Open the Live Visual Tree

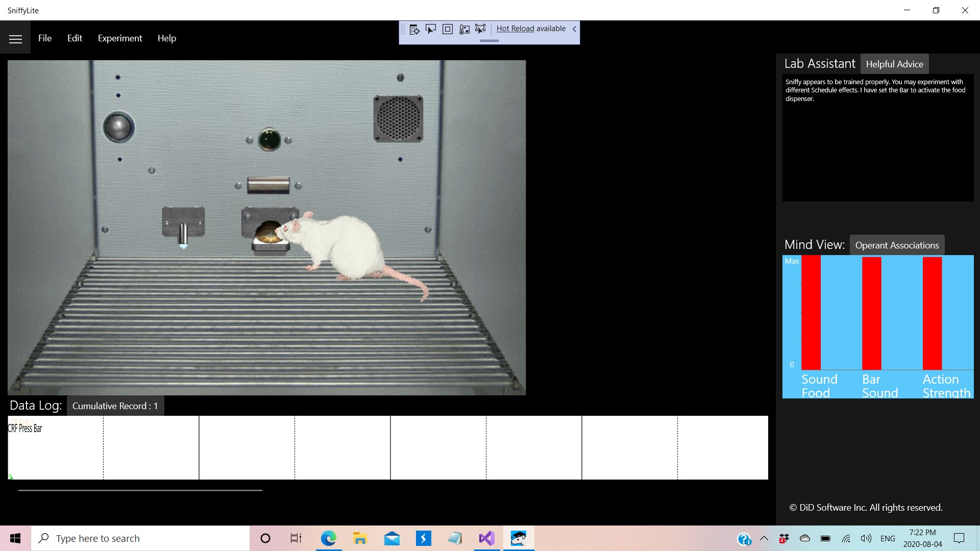pyautogui.click(x=414, y=29)
